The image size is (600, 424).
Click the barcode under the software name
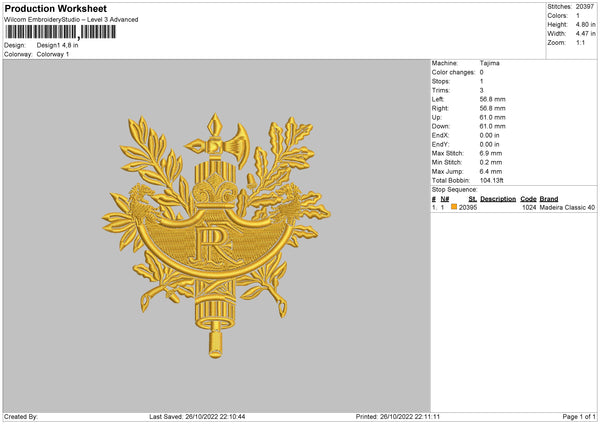click(x=60, y=32)
